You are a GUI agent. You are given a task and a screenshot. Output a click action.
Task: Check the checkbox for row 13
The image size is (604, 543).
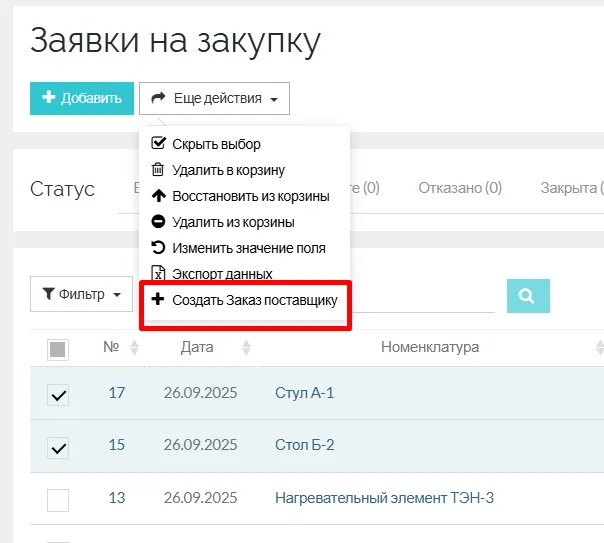[58, 500]
